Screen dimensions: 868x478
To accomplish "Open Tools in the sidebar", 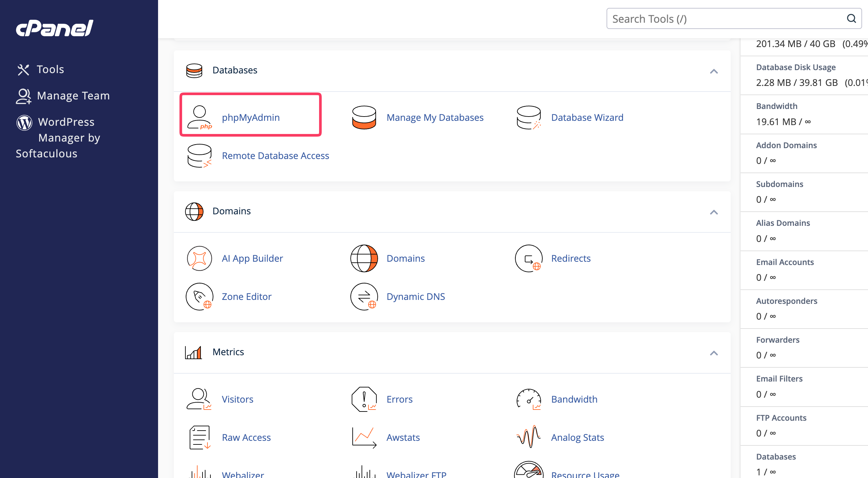I will coord(50,69).
